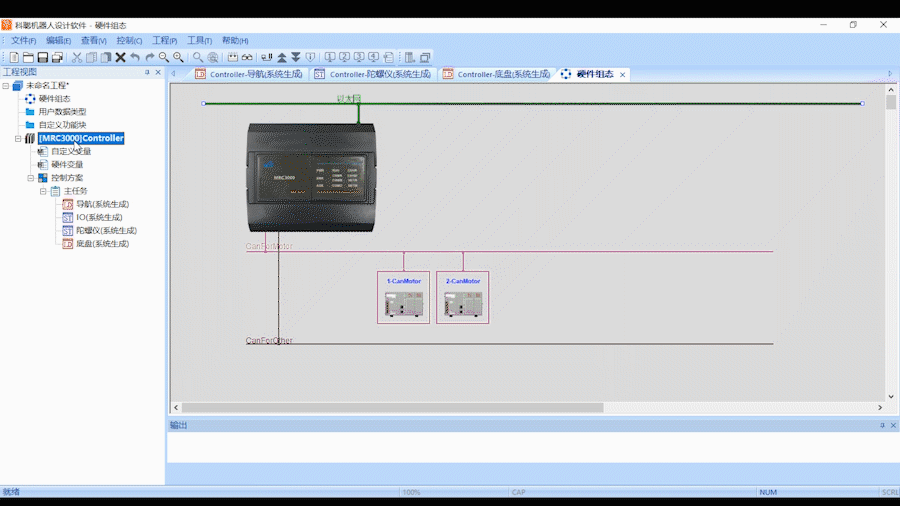Click the Copy toolbar icon
Viewport: 900px width, 506px height.
coord(91,57)
